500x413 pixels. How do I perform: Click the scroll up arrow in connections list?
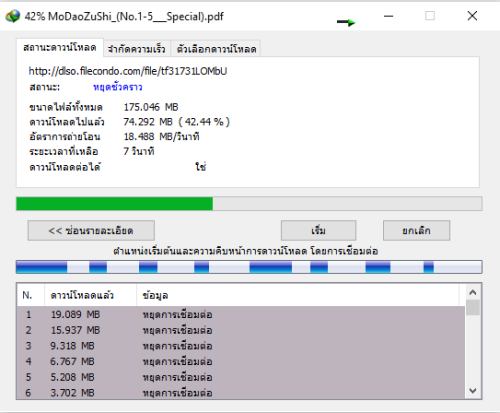pyautogui.click(x=473, y=292)
